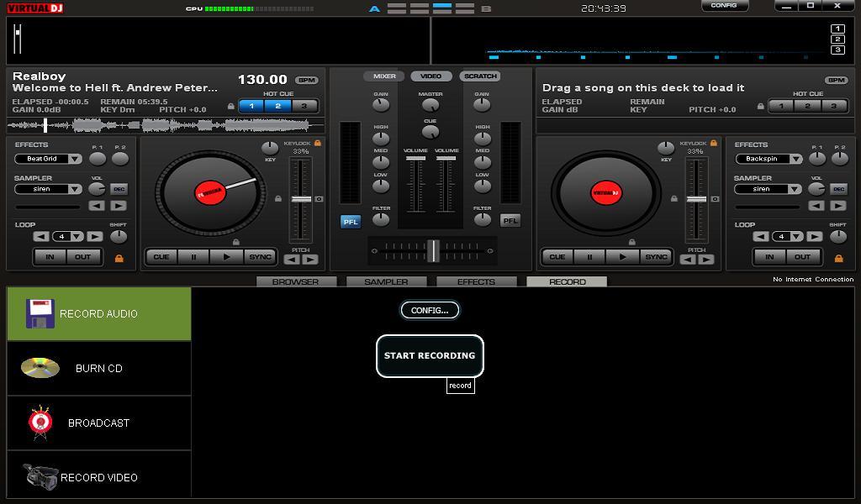Click the left deck hot cue lock icon
The width and height of the screenshot is (861, 504).
point(231,106)
